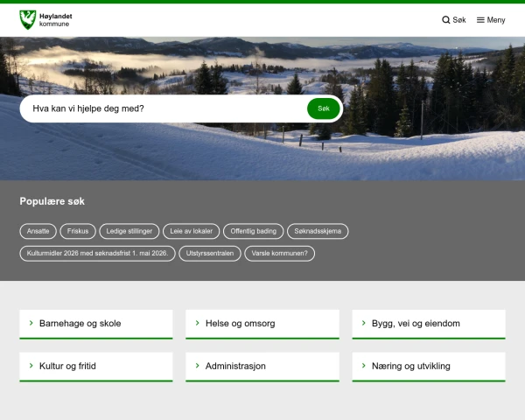Open the Offentlig bading tag
This screenshot has height=420, width=525.
(254, 231)
